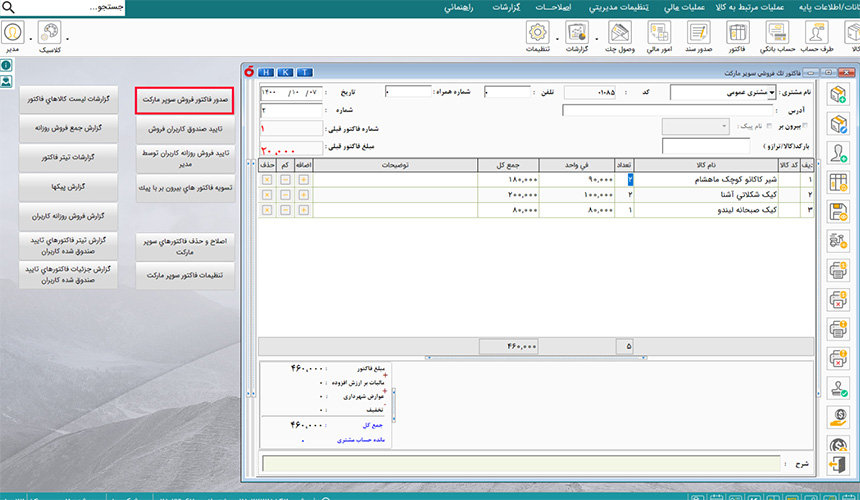Screen dimensions: 860x500
Task: Click the کلاسیک theme palette icon
Action: tap(49, 36)
